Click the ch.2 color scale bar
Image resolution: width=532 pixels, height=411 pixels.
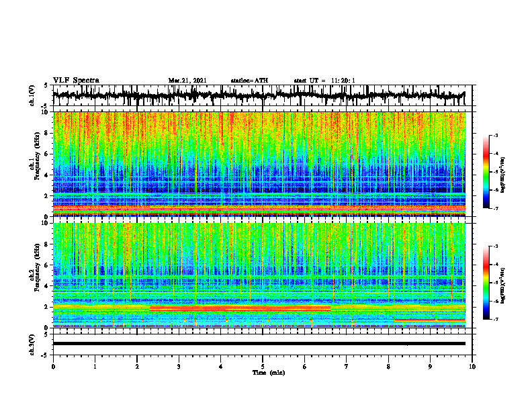click(x=486, y=283)
